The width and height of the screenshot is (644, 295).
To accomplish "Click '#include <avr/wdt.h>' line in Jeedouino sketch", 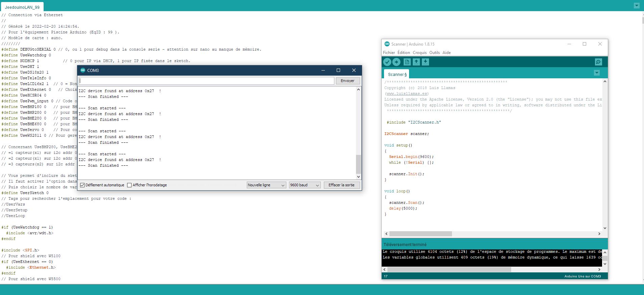I will (x=30, y=233).
